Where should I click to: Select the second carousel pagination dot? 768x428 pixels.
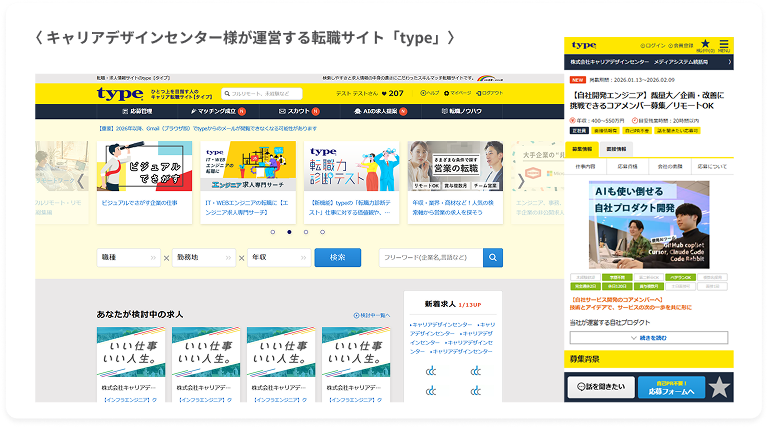click(x=289, y=232)
